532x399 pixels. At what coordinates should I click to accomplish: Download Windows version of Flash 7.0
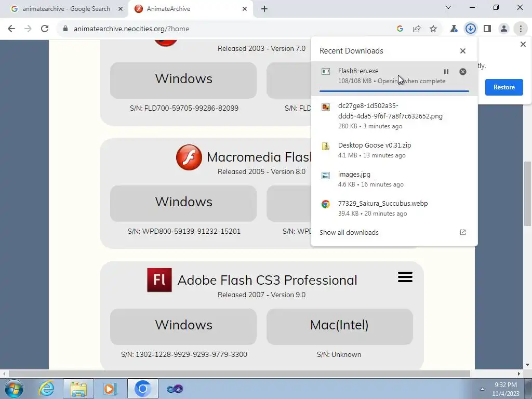click(183, 80)
